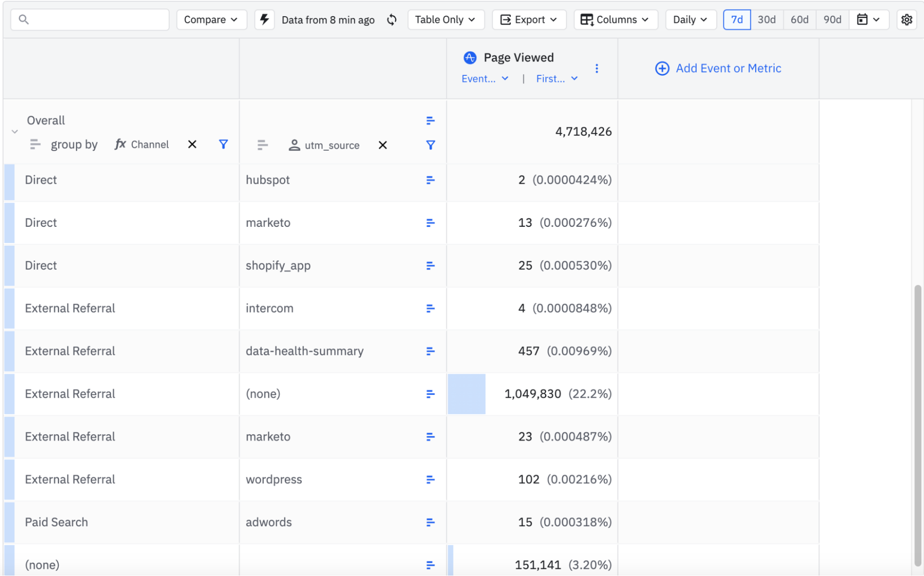924x576 pixels.
Task: Open breakdown icon on hubspot row
Action: point(430,180)
